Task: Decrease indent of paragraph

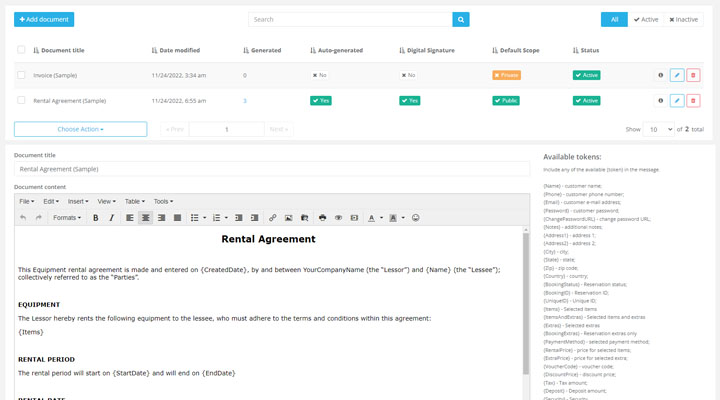Action: (239, 218)
